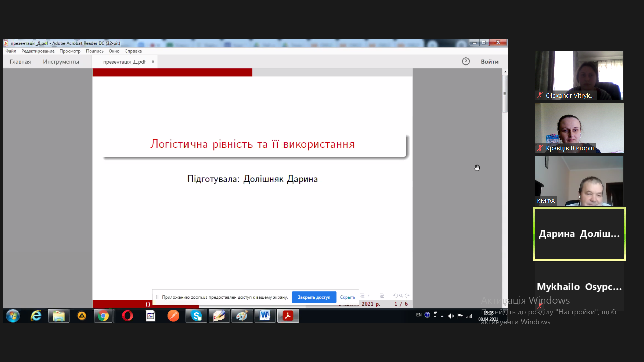The width and height of the screenshot is (644, 362).
Task: Show hidden tray icons arrow
Action: [x=442, y=316]
